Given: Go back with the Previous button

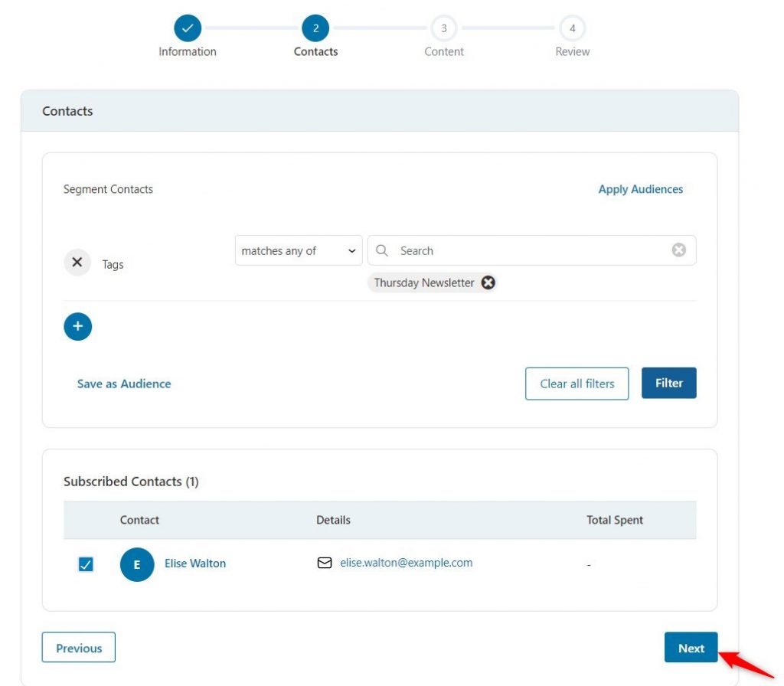Looking at the screenshot, I should click(x=79, y=648).
